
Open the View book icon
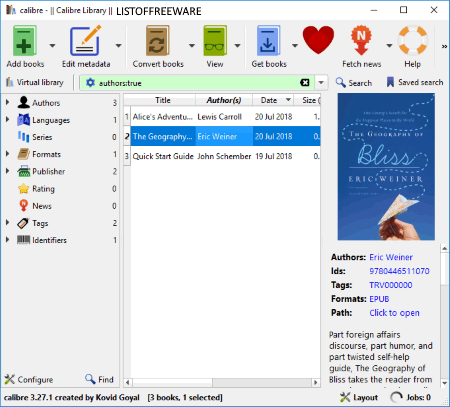(x=215, y=41)
